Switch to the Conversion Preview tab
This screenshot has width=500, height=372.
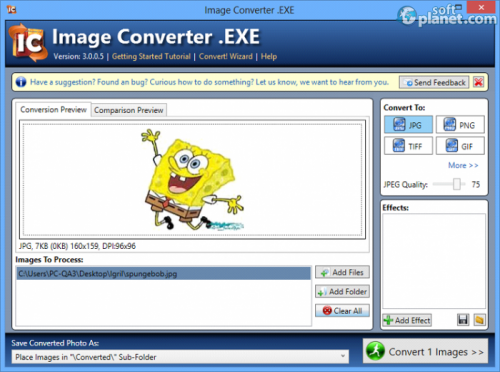53,109
